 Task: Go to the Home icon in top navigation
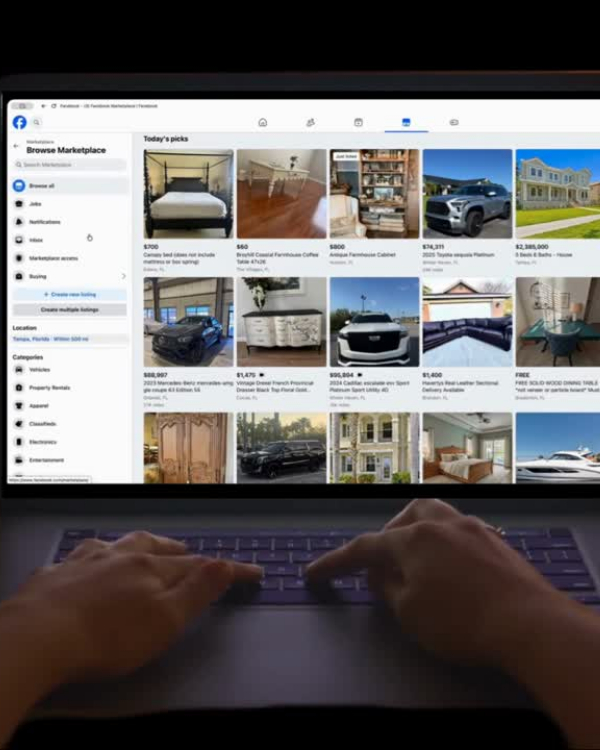tap(263, 122)
